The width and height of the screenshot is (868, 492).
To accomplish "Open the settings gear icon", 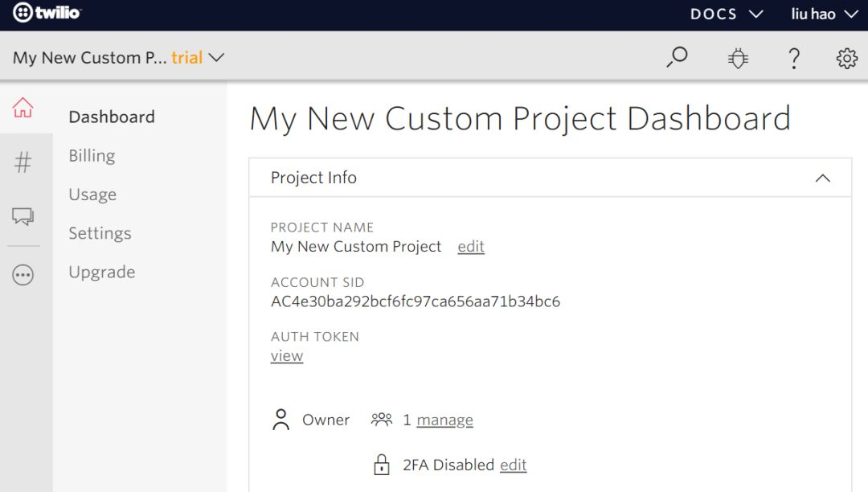I will coord(846,58).
